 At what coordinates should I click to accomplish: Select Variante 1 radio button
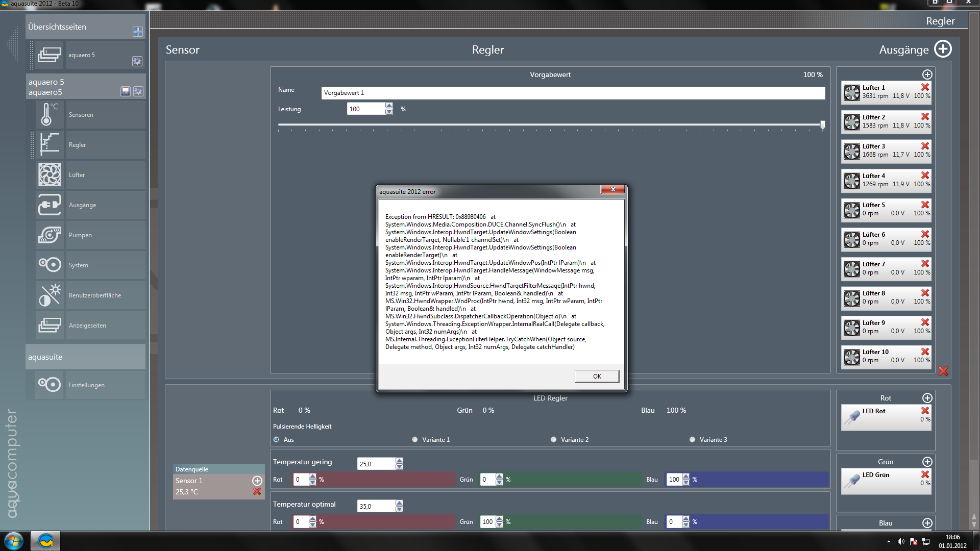tap(415, 439)
